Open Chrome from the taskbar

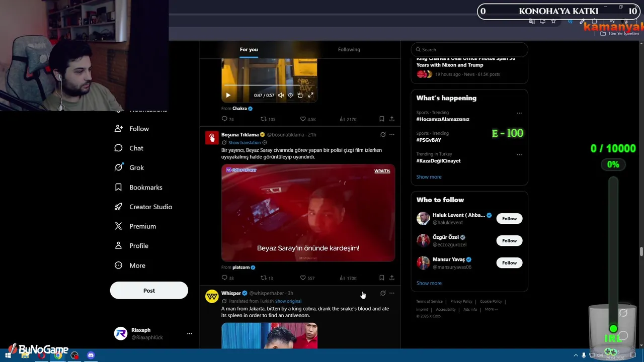(x=58, y=355)
